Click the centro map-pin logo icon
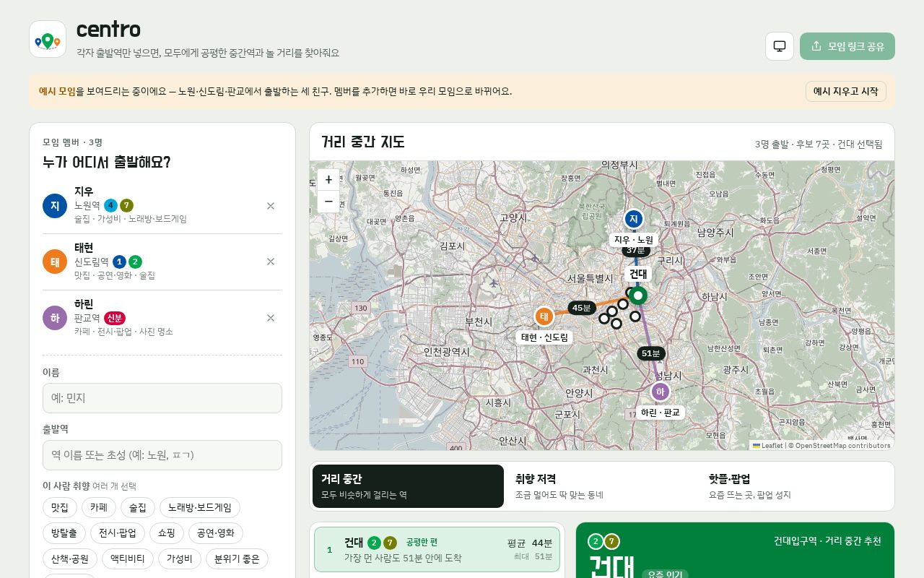Viewport: 924px width, 578px height. [x=48, y=39]
